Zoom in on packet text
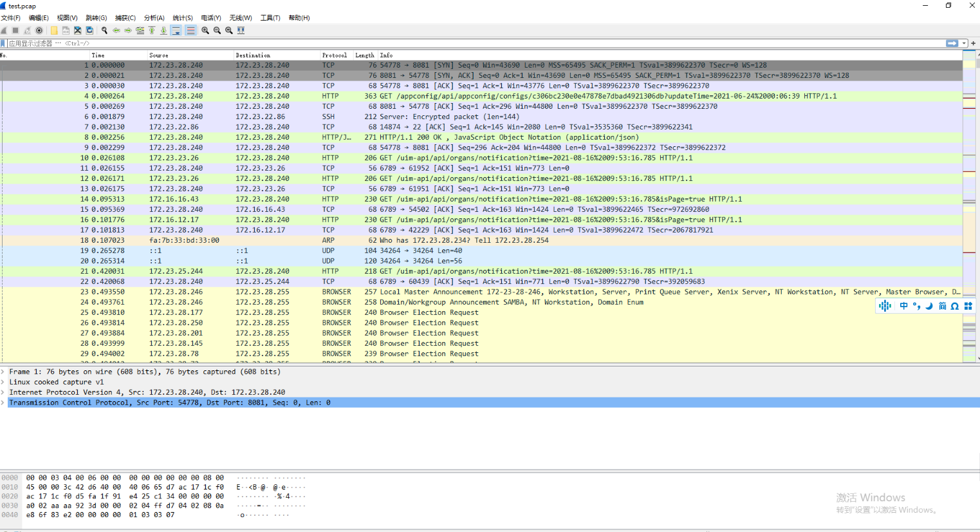Viewport: 980px width, 532px height. coord(205,30)
